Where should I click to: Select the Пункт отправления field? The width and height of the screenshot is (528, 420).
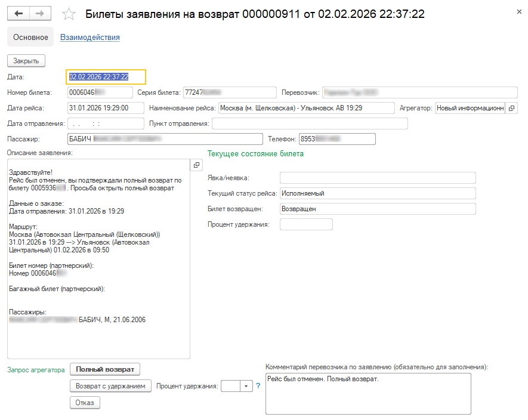[x=310, y=123]
